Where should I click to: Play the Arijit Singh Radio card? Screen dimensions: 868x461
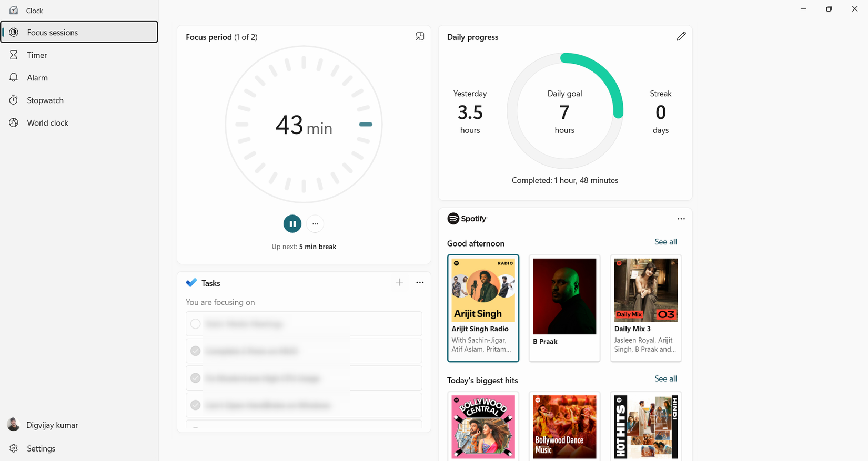coord(483,308)
